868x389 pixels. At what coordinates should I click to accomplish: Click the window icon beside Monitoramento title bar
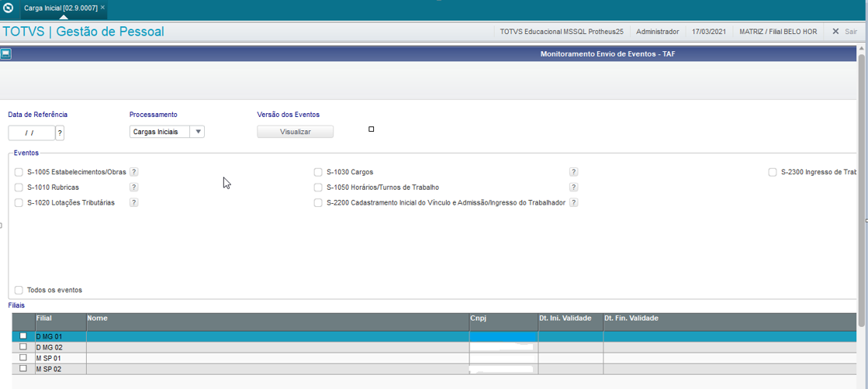pyautogui.click(x=5, y=54)
